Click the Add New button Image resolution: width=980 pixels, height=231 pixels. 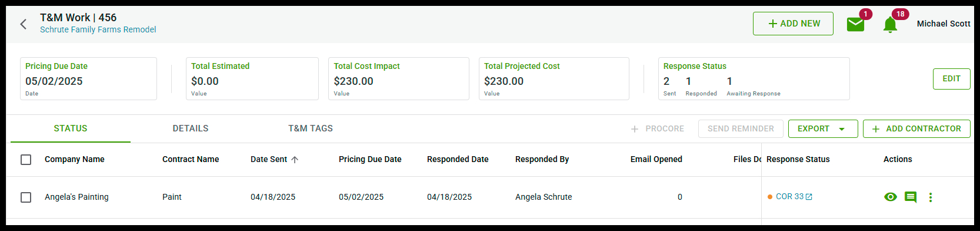(793, 24)
